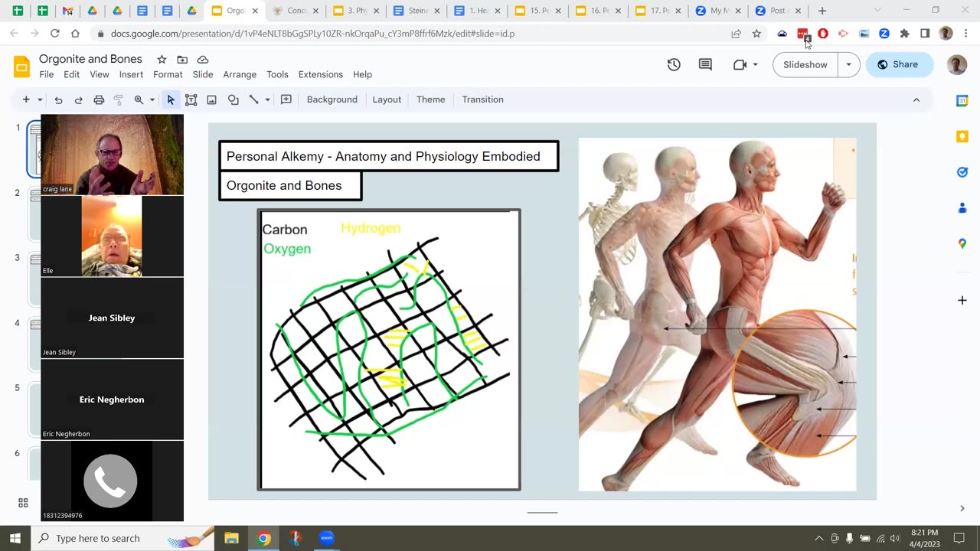Click the Print icon
980x551 pixels.
coord(99,99)
